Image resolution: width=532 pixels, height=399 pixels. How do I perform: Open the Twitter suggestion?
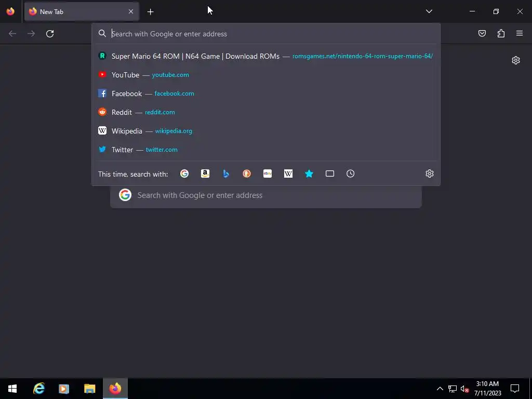pos(265,149)
